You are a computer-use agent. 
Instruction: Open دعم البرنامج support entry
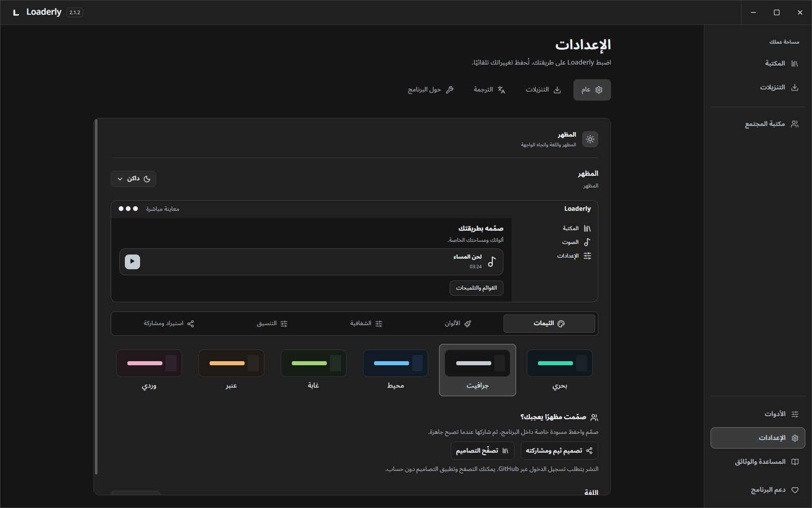click(x=758, y=490)
